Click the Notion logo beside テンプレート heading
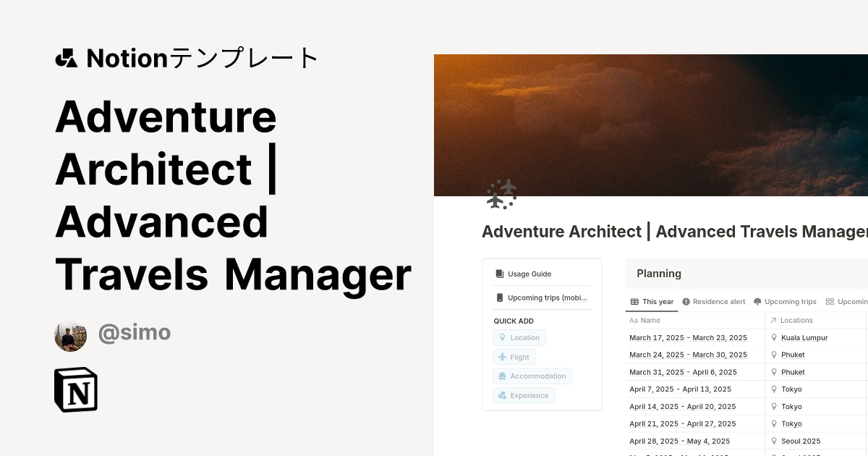868x456 pixels. [x=66, y=57]
